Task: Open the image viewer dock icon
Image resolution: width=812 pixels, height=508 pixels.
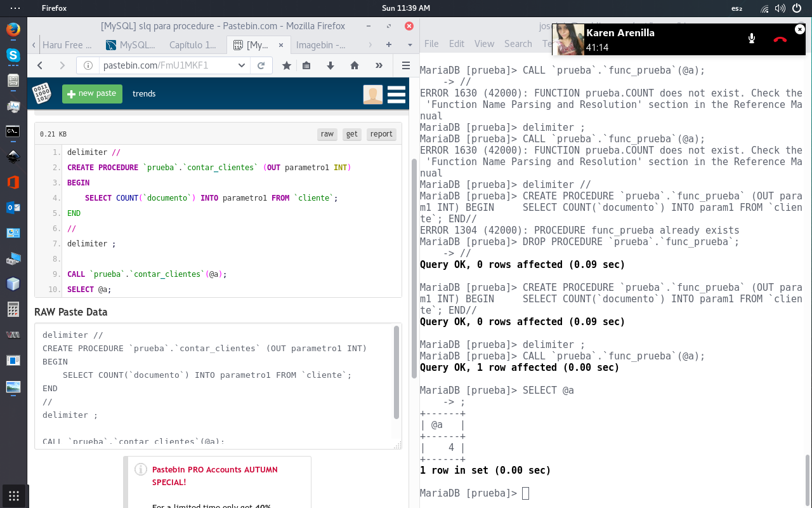Action: (13, 387)
